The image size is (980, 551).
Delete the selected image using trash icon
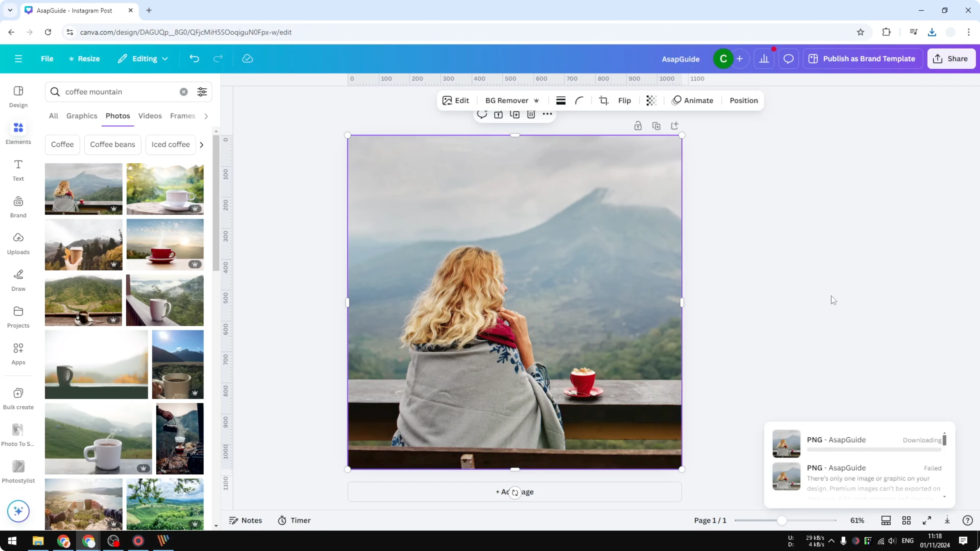531,114
